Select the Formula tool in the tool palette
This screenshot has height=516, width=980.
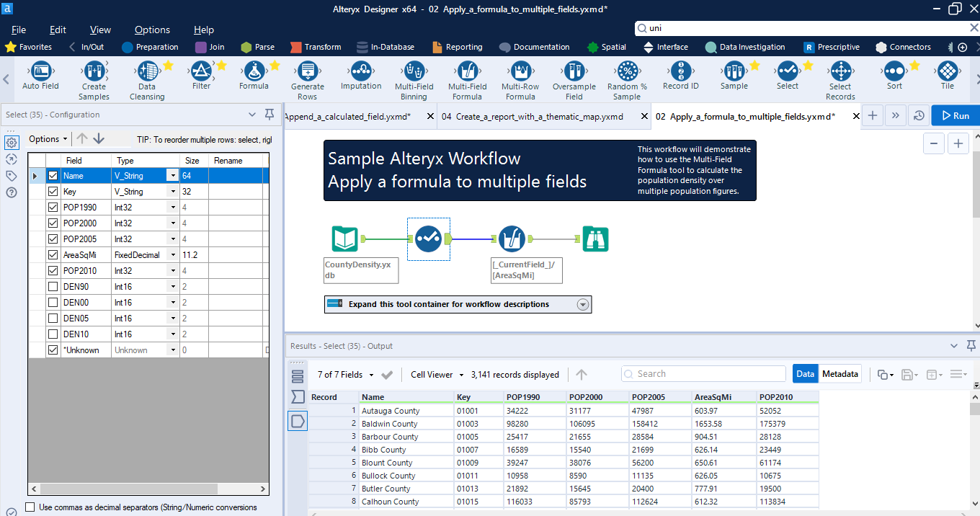pyautogui.click(x=254, y=74)
